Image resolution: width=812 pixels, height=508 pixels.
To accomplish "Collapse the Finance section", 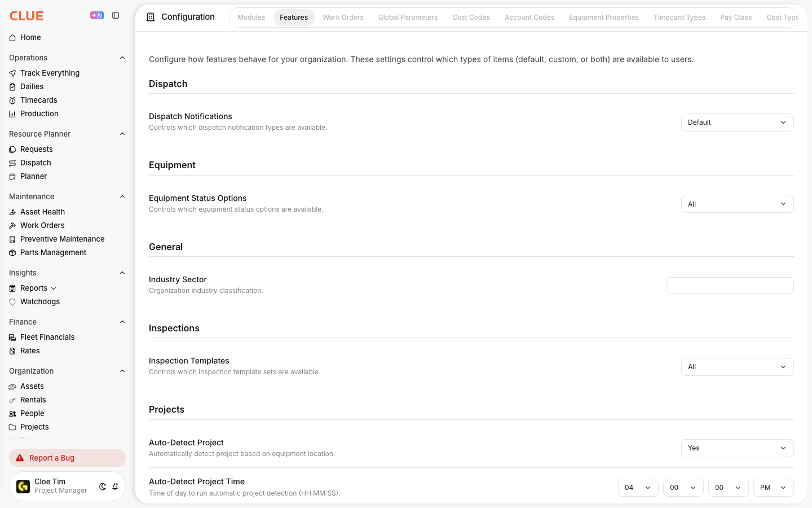I will tap(122, 322).
